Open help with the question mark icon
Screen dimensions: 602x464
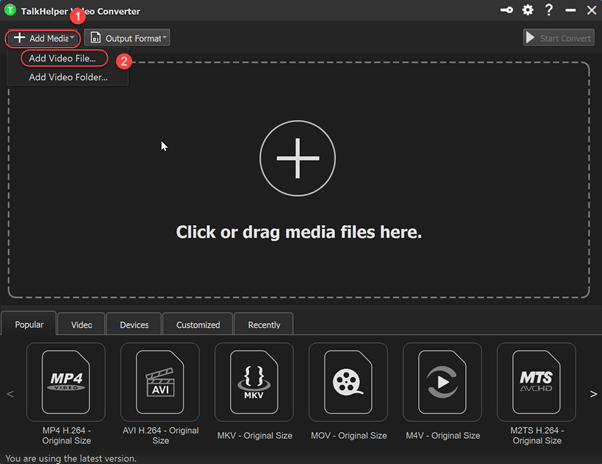tap(549, 10)
